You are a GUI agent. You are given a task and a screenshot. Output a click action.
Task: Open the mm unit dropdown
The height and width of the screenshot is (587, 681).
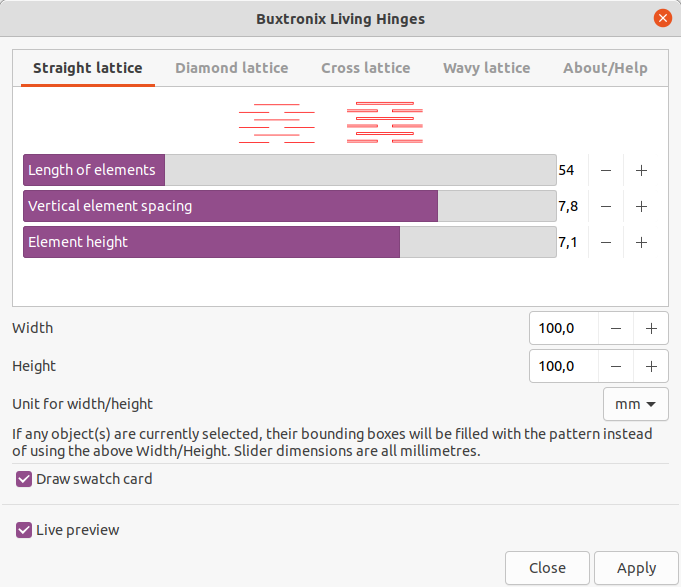click(635, 404)
